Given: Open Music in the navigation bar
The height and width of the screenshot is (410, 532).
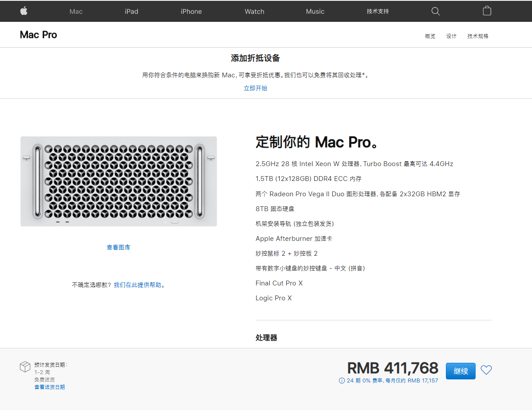Looking at the screenshot, I should [x=315, y=11].
